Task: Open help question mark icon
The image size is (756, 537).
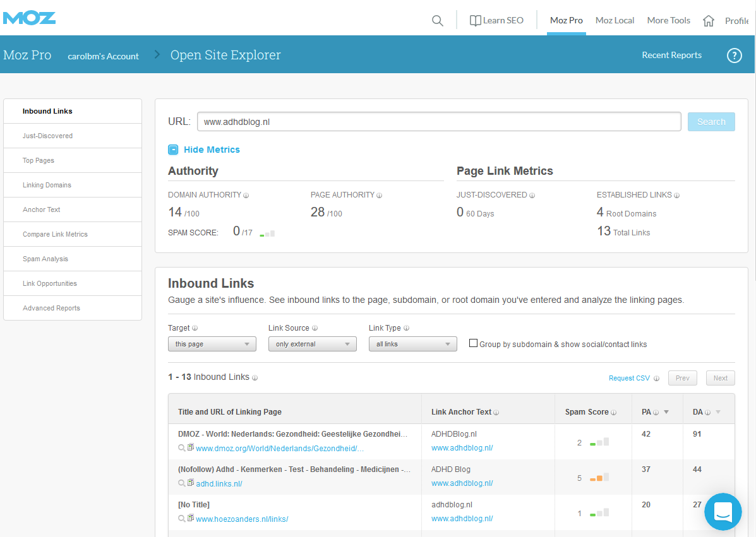Action: click(x=734, y=56)
